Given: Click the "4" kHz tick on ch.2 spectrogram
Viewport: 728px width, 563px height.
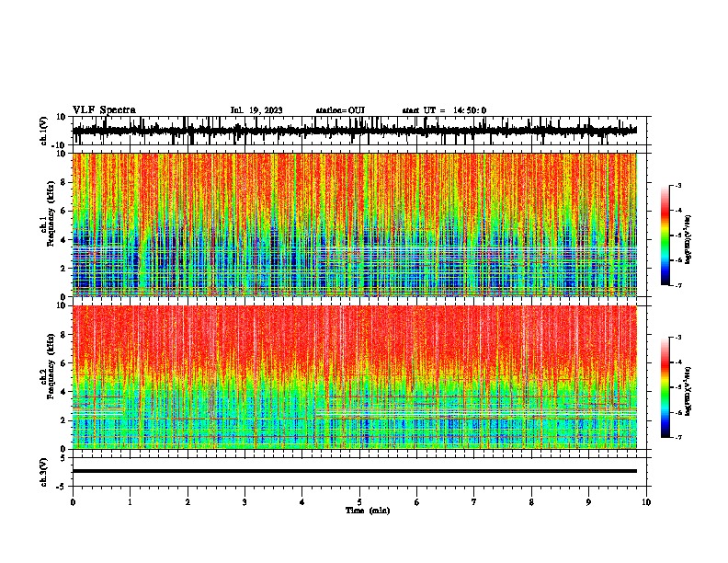Looking at the screenshot, I should point(63,392).
